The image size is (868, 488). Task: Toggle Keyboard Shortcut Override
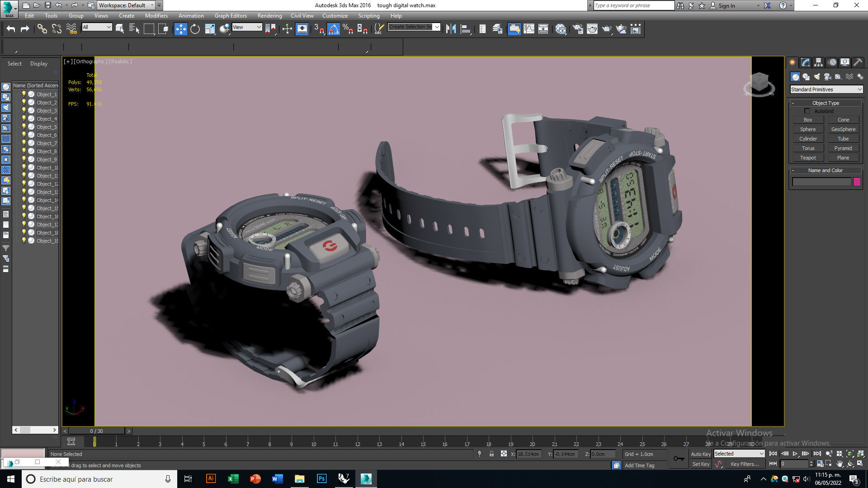point(302,29)
